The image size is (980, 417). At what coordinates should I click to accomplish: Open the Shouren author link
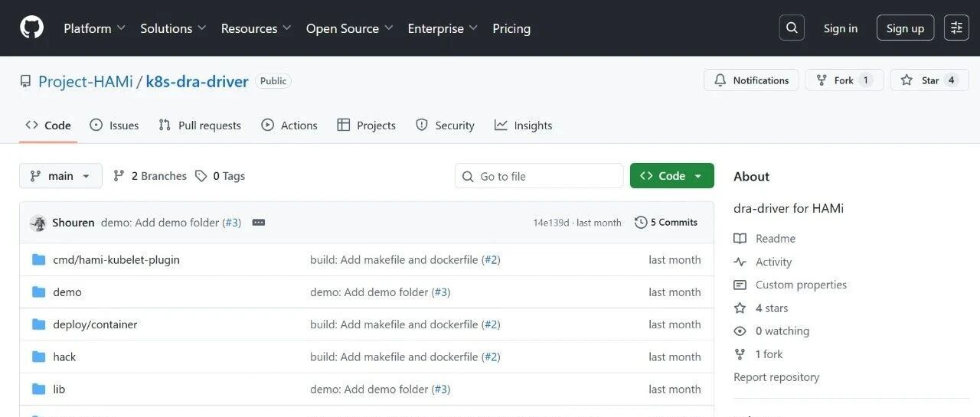coord(73,223)
